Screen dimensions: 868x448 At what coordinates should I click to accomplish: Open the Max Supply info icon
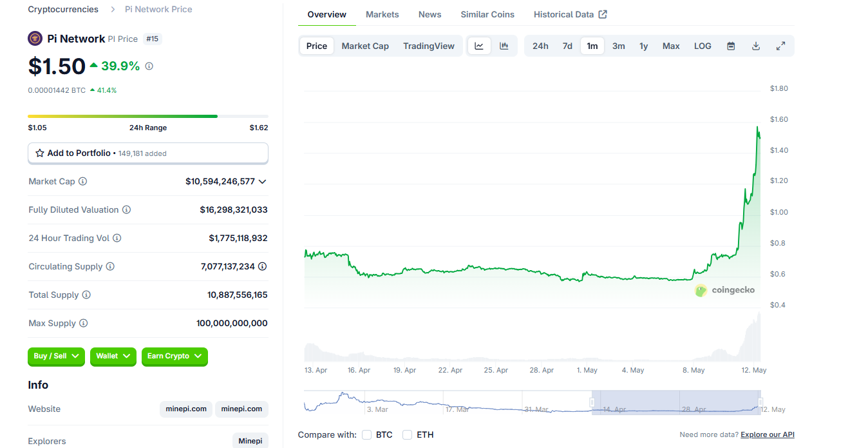(83, 324)
